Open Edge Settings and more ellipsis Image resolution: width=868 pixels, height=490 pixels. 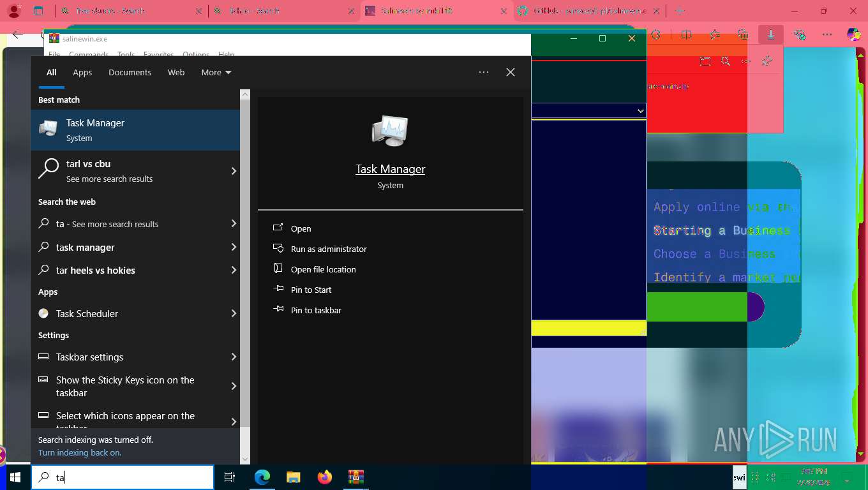pos(827,34)
